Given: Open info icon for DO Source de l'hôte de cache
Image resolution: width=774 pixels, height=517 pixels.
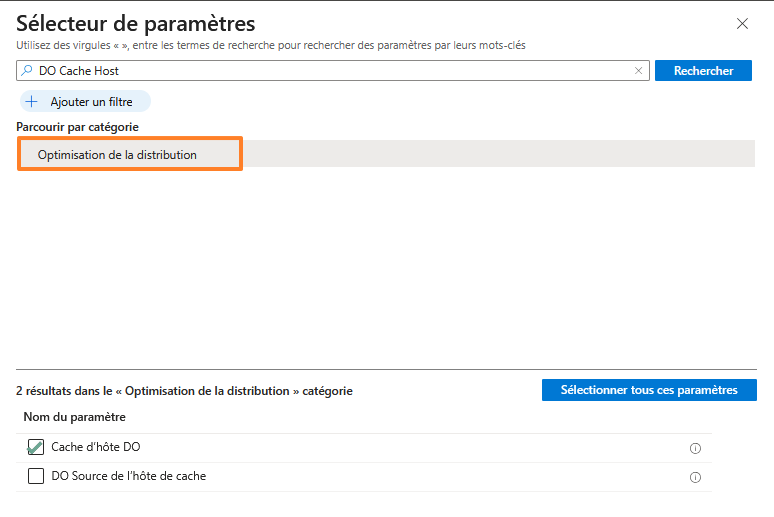Looking at the screenshot, I should [x=695, y=477].
